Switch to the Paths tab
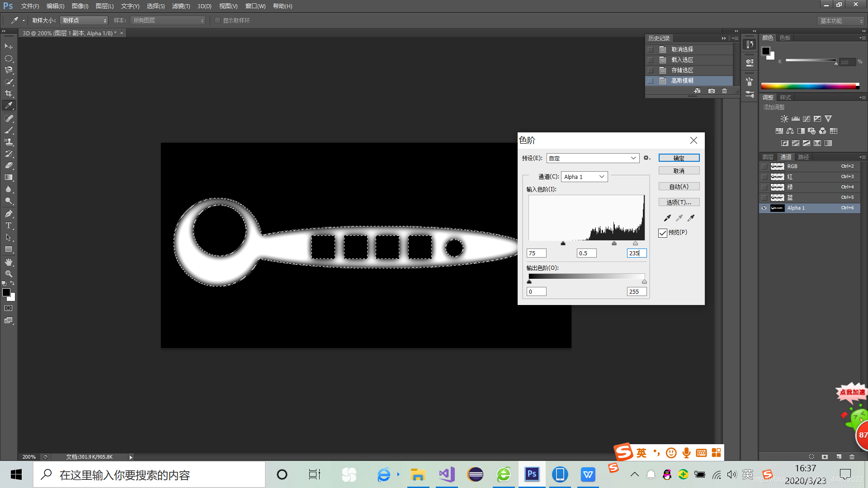This screenshot has height=488, width=868. tap(803, 157)
